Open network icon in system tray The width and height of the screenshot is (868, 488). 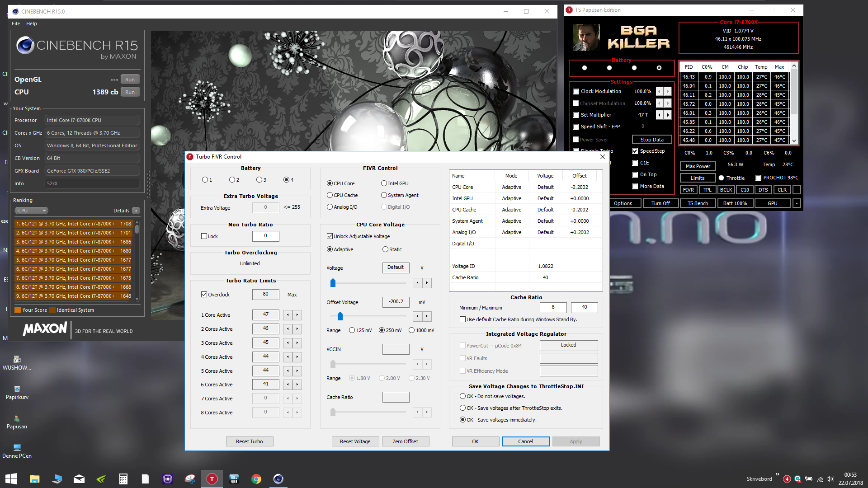tap(820, 479)
